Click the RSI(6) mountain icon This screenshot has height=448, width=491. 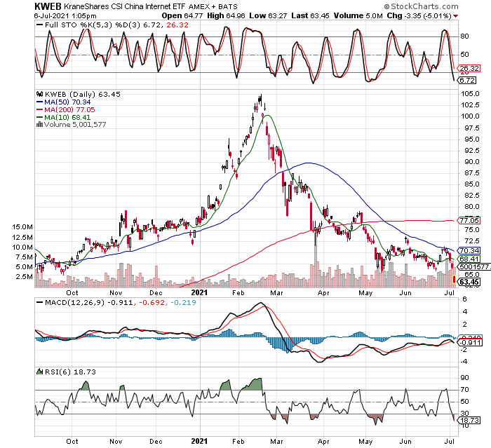coord(39,372)
